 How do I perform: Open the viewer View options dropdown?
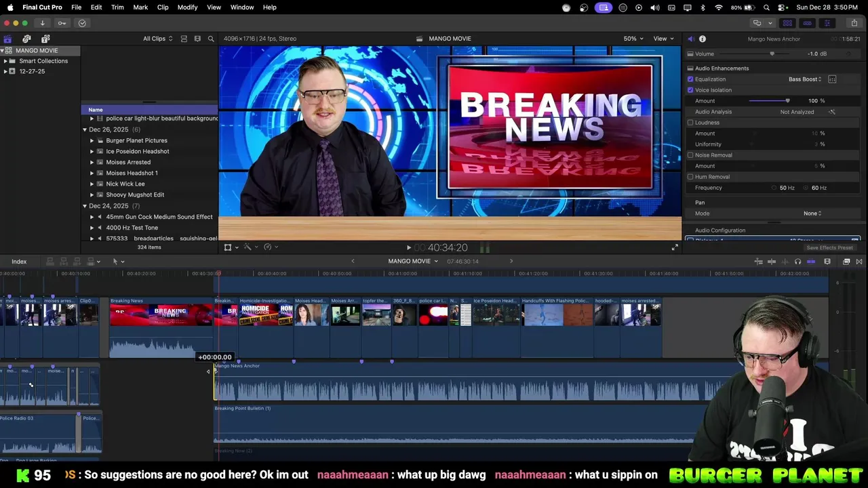tap(663, 39)
